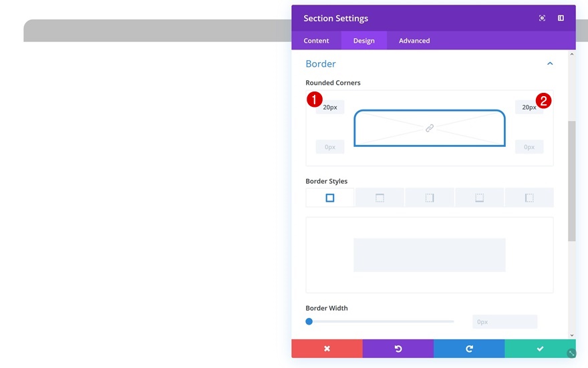Click the Border Width value field
The height and width of the screenshot is (368, 588).
(x=504, y=322)
